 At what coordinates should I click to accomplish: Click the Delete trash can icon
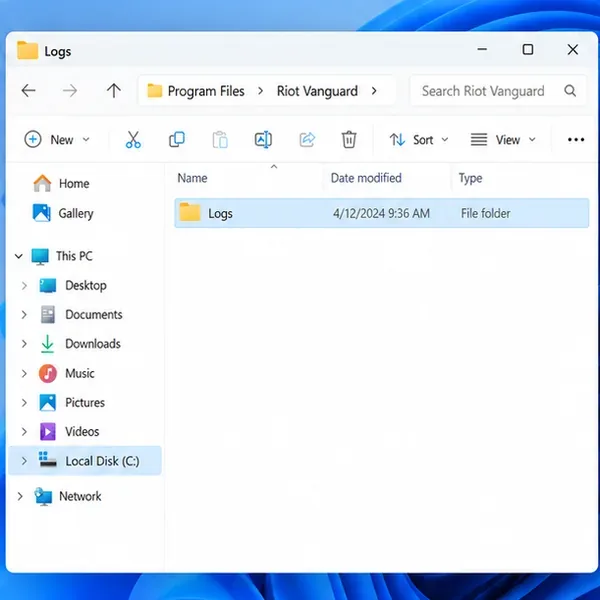tap(349, 140)
